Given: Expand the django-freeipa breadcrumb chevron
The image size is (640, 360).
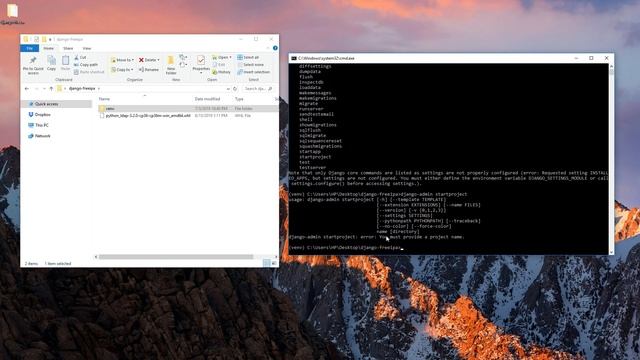Looking at the screenshot, I should coord(98,89).
